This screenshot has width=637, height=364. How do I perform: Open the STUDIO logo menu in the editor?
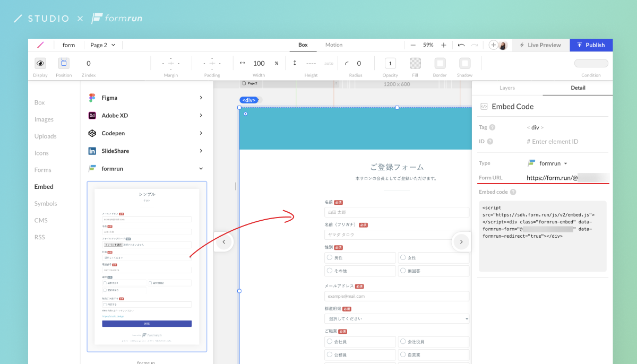pos(40,45)
